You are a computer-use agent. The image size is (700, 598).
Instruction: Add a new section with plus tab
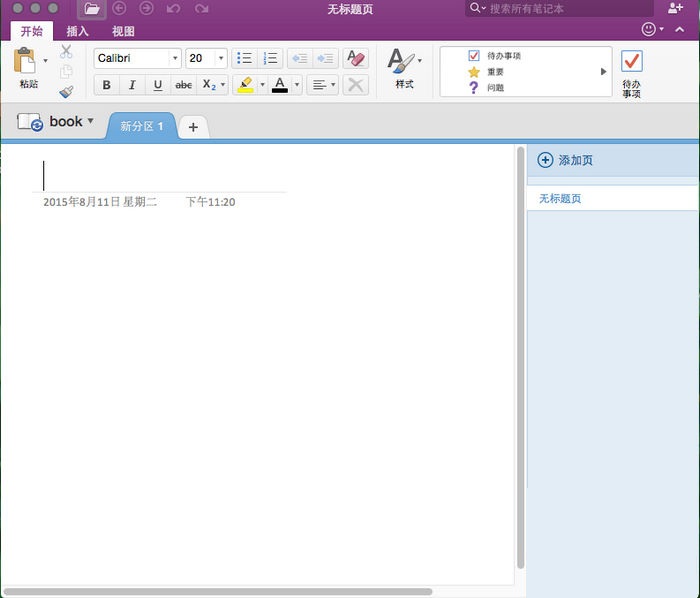(193, 127)
